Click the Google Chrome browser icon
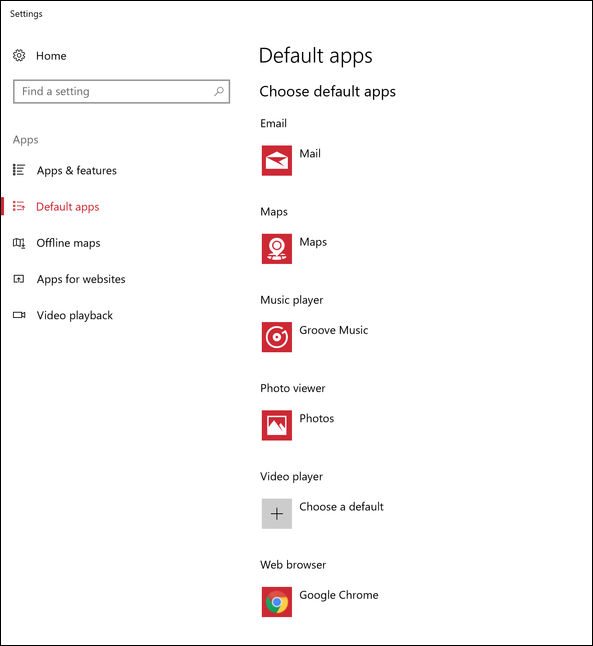This screenshot has height=646, width=593. tap(277, 602)
